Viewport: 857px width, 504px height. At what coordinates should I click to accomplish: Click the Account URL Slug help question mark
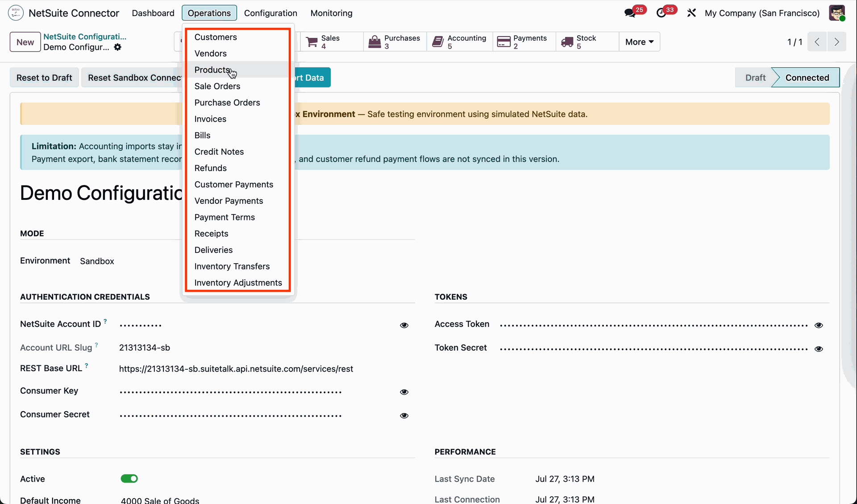pos(96,345)
